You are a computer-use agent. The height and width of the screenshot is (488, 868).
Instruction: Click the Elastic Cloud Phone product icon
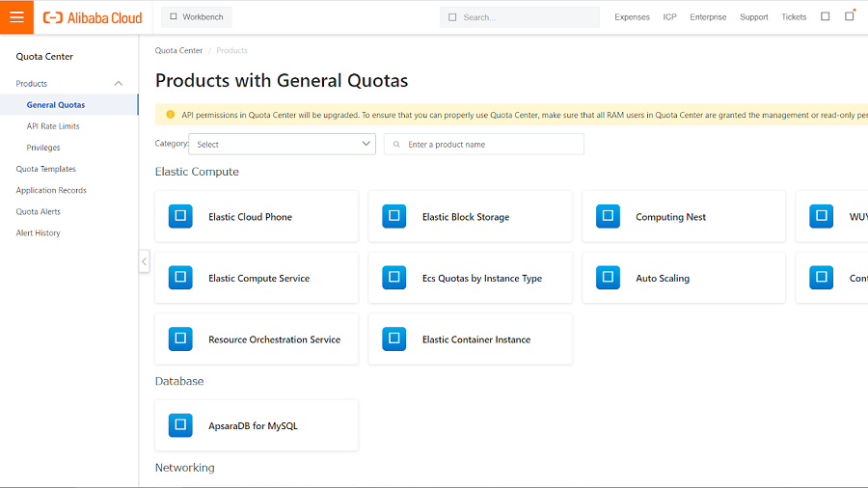click(x=180, y=216)
